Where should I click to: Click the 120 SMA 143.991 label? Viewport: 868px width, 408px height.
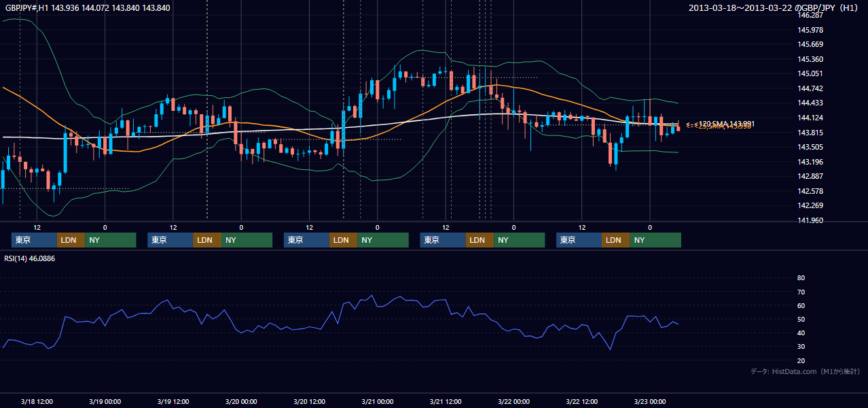(721, 124)
